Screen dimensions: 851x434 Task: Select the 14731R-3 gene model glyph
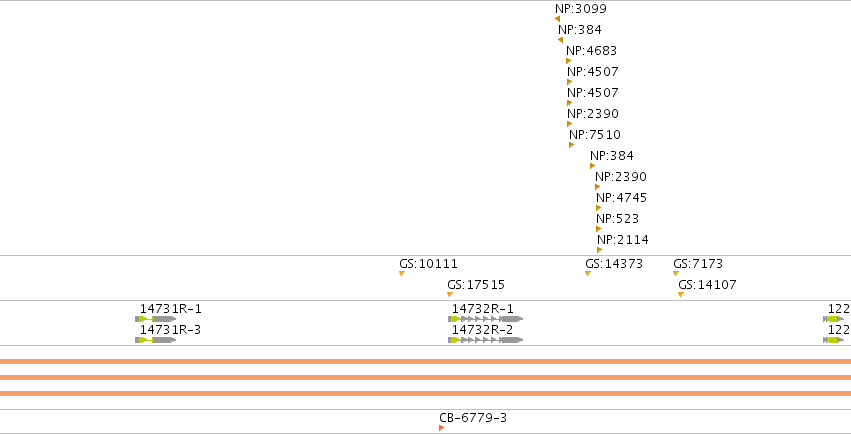(155, 340)
